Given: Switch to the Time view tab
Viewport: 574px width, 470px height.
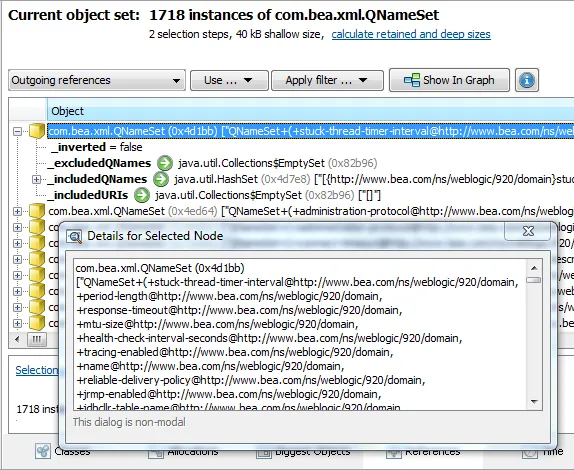Looking at the screenshot, I should (543, 452).
